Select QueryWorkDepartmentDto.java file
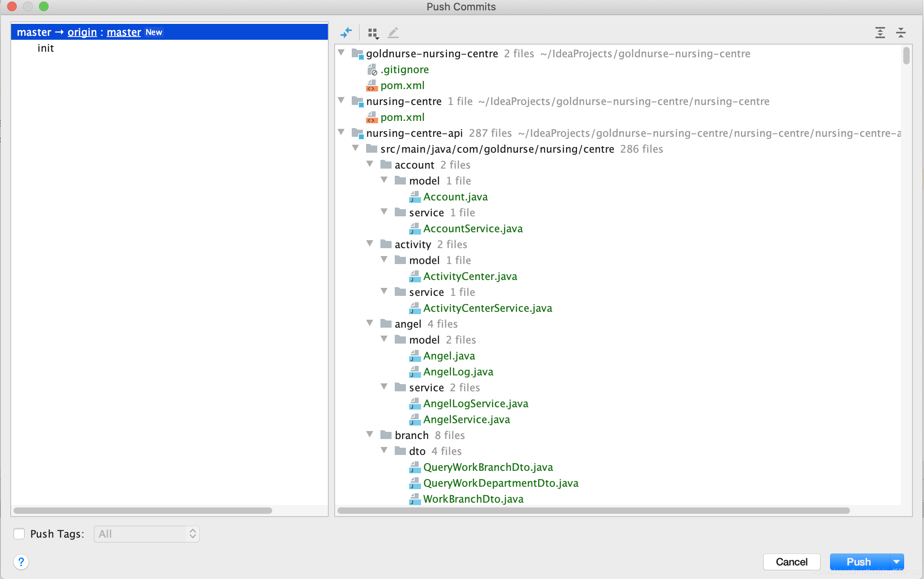This screenshot has height=579, width=924. point(501,483)
